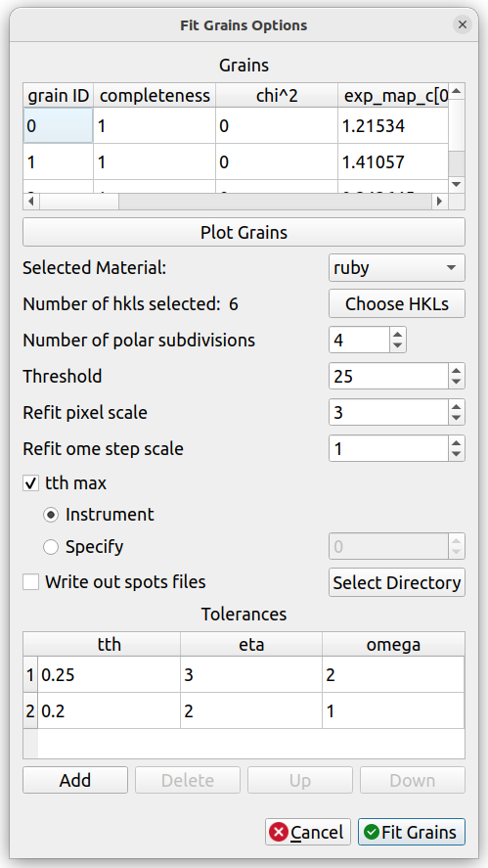Increase Refit pixel scale value
The width and height of the screenshot is (488, 868).
(456, 406)
